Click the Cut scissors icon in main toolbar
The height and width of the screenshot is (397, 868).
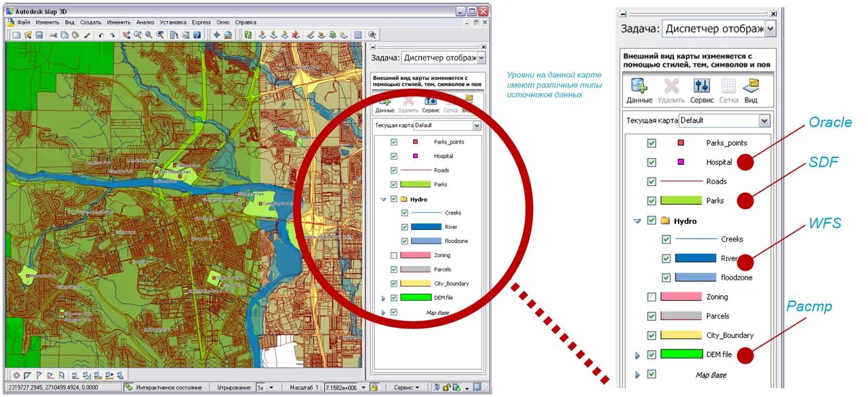click(x=53, y=35)
